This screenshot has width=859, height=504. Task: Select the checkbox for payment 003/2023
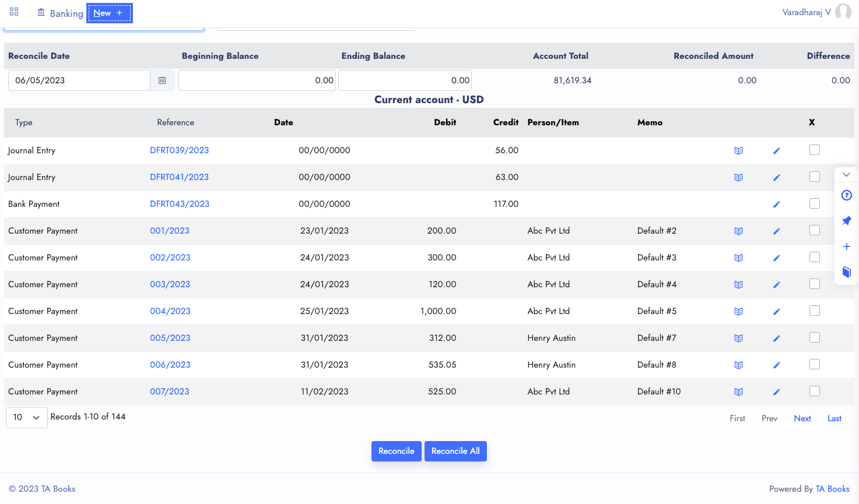click(815, 284)
